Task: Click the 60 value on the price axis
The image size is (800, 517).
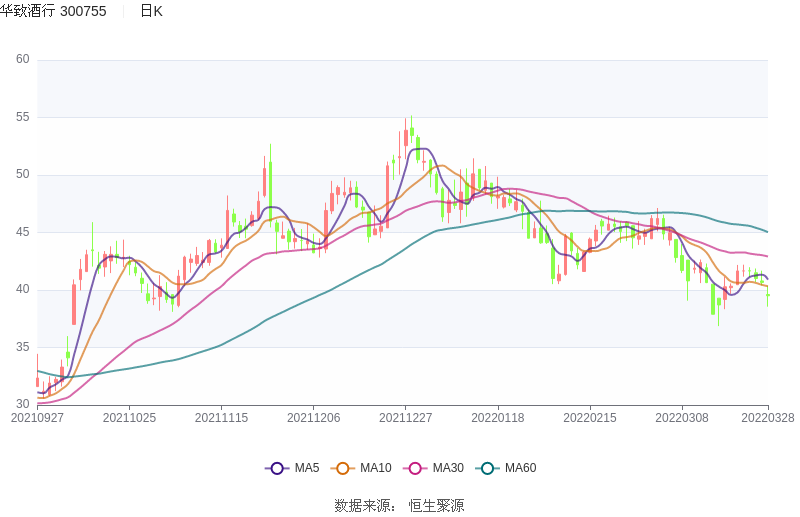Action: tap(23, 60)
